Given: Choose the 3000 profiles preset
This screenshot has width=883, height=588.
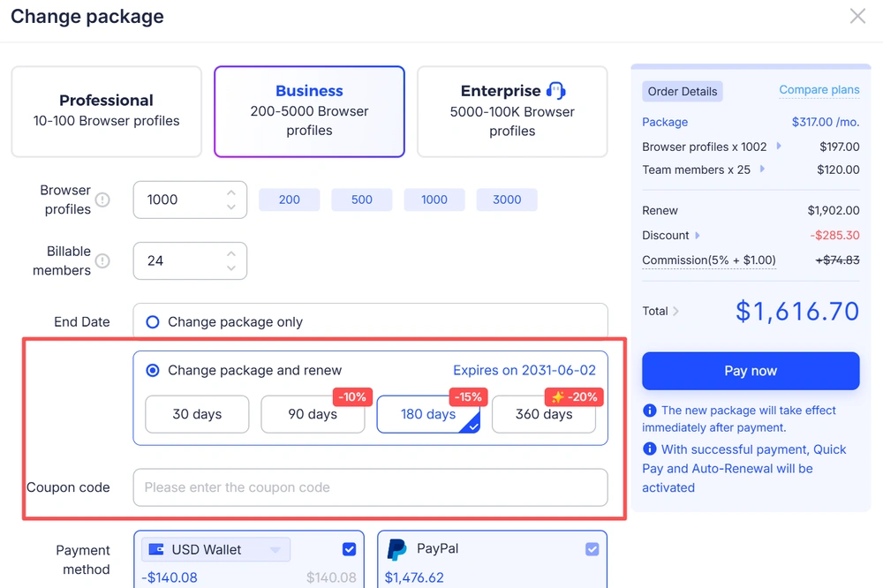Looking at the screenshot, I should (507, 200).
